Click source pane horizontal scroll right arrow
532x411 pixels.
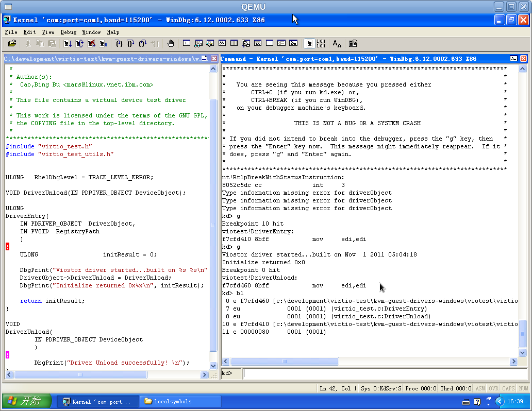click(204, 375)
